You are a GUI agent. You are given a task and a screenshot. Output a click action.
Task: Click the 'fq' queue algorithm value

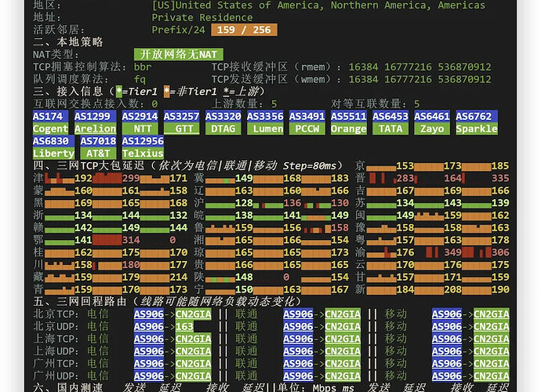(140, 79)
